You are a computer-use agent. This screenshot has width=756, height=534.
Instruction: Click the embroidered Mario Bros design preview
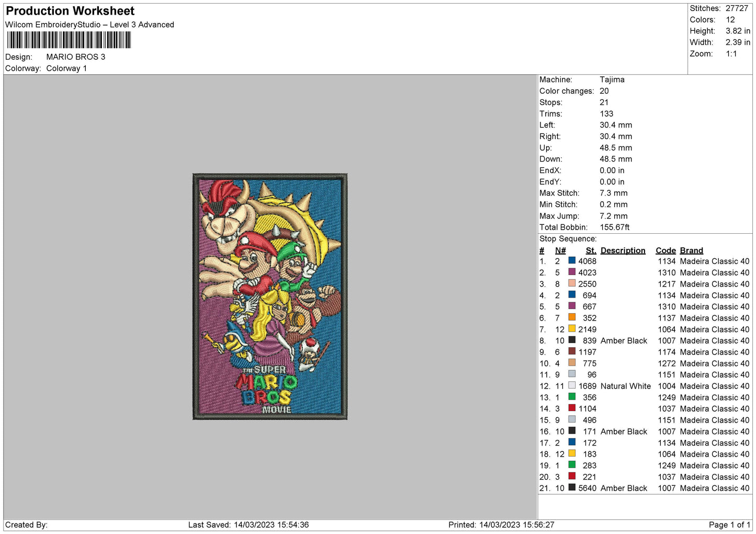pos(270,297)
